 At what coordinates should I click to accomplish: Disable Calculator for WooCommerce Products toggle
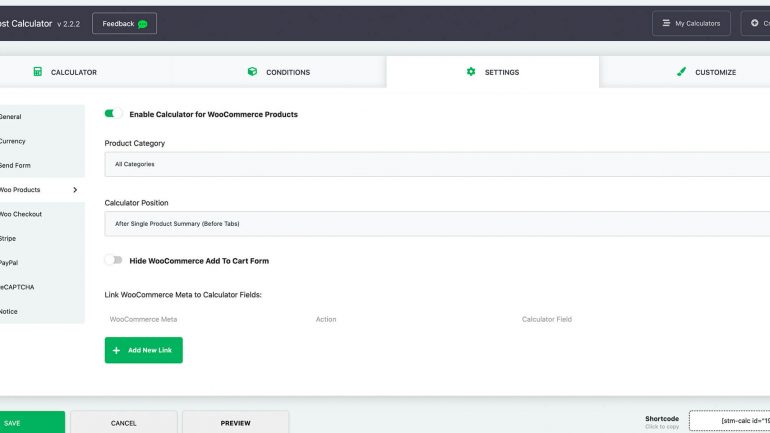point(113,114)
